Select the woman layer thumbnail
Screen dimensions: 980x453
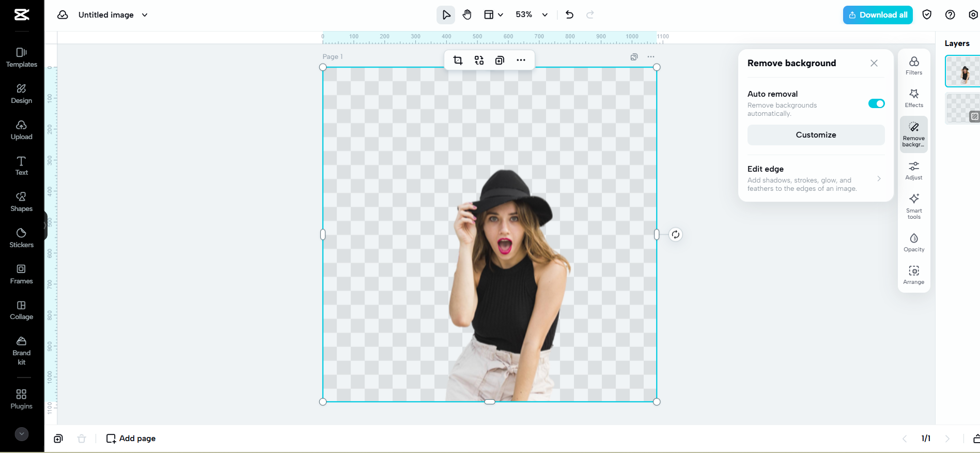963,71
